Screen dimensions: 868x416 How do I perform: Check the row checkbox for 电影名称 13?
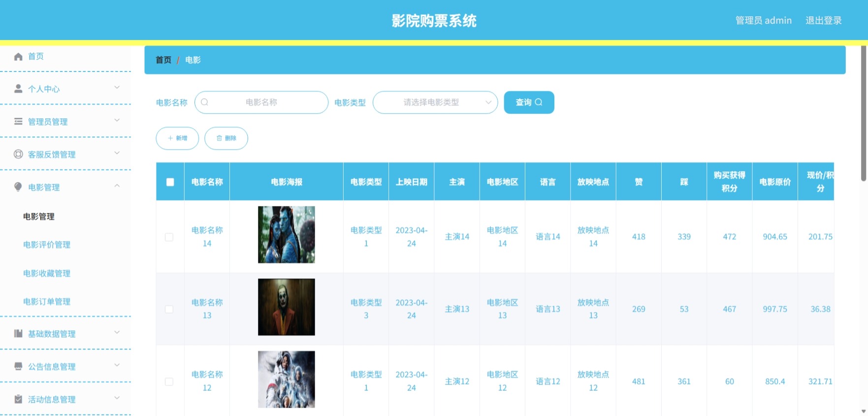point(169,309)
